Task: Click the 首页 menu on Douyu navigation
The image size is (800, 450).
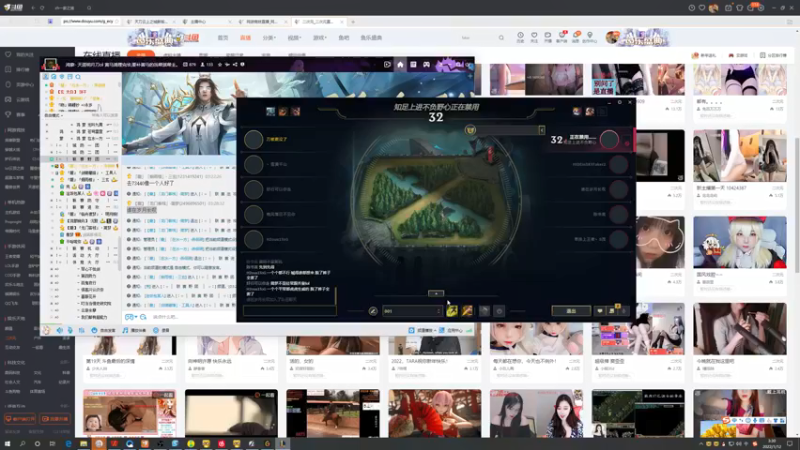Action: point(223,38)
